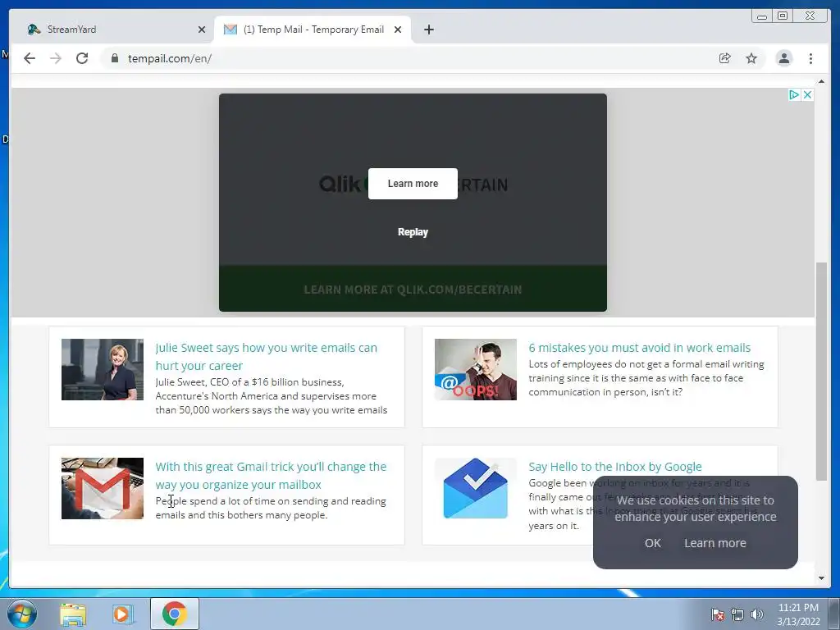Click the page scrollbar down arrow
Image resolution: width=840 pixels, height=630 pixels.
[x=821, y=578]
